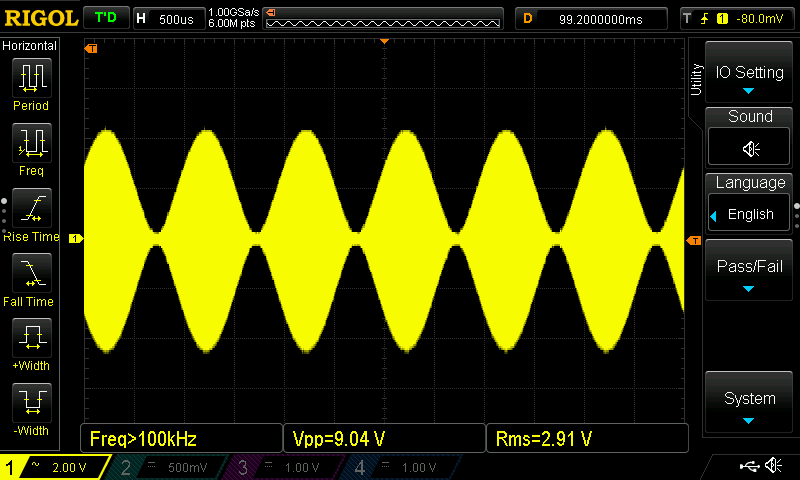
Task: Click the Utility menu tab
Action: pos(696,80)
